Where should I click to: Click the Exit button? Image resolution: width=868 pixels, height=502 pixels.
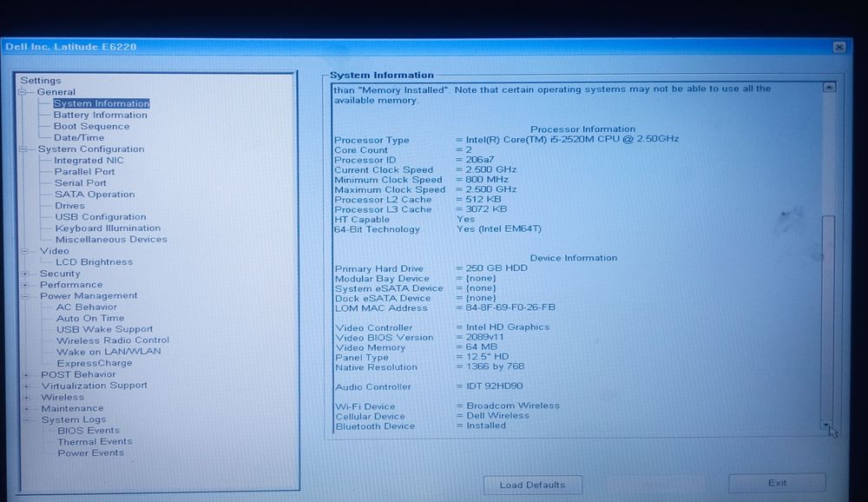(777, 483)
